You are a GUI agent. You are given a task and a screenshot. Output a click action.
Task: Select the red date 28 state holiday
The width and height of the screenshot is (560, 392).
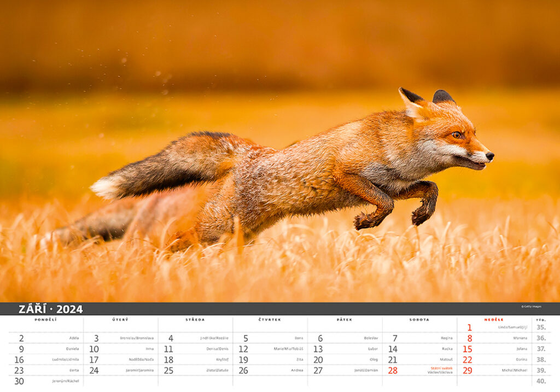point(393,370)
